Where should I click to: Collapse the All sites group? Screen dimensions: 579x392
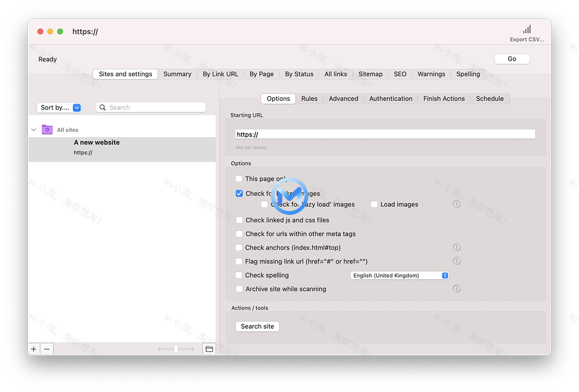[x=33, y=129]
